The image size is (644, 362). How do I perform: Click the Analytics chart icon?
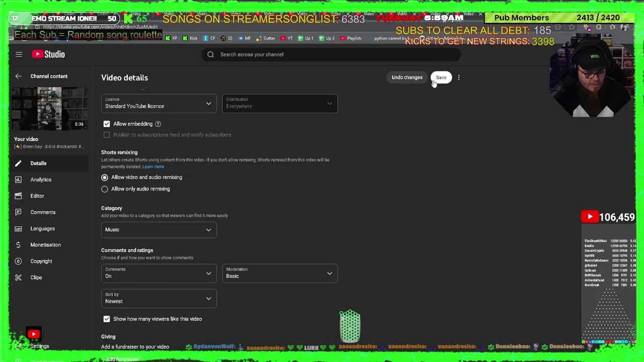click(18, 179)
